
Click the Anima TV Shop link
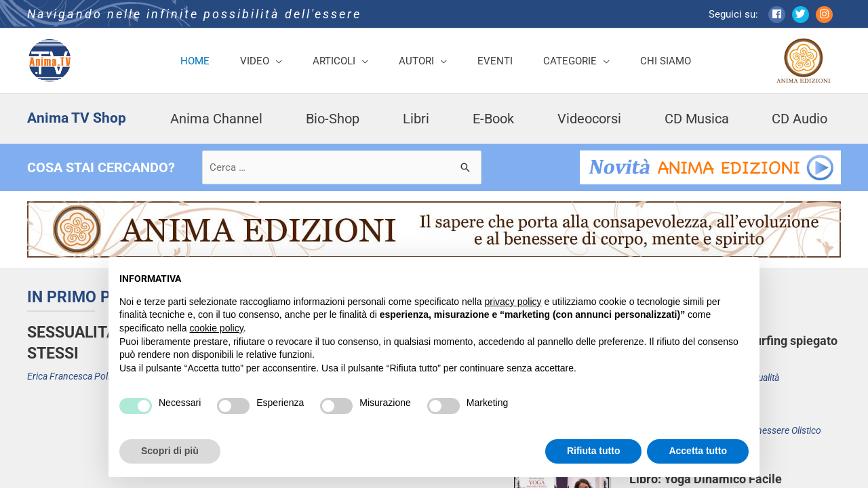tap(77, 118)
